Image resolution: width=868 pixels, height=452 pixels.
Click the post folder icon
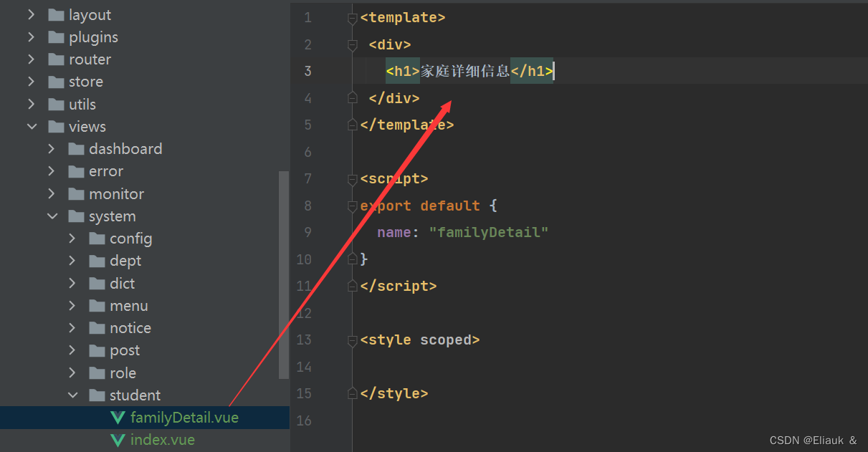coord(97,350)
